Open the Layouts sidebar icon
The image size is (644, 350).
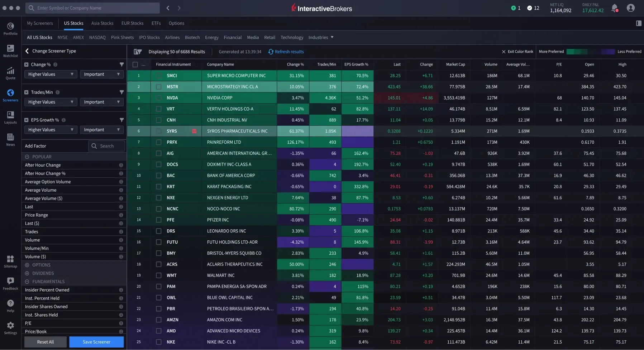10,118
